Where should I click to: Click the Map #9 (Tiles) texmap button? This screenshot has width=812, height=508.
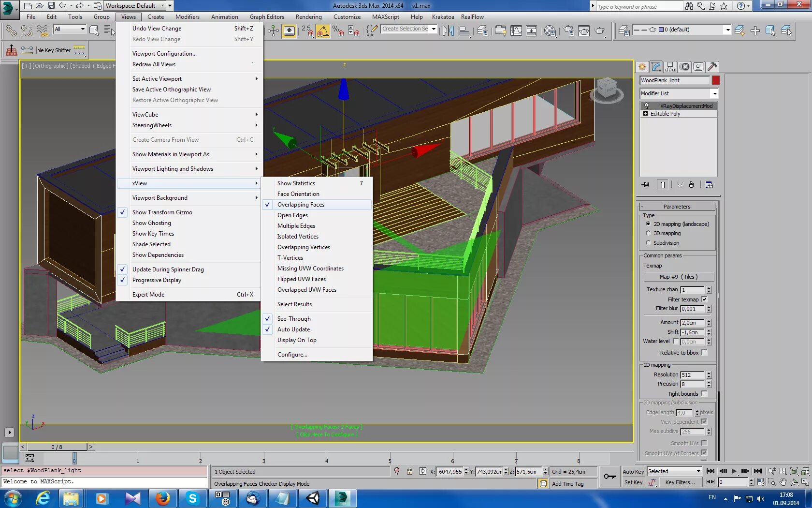[678, 277]
